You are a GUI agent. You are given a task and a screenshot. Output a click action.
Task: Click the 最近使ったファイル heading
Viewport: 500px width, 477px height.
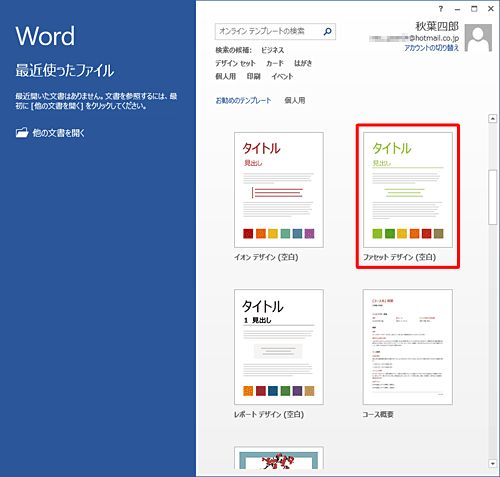[65, 70]
